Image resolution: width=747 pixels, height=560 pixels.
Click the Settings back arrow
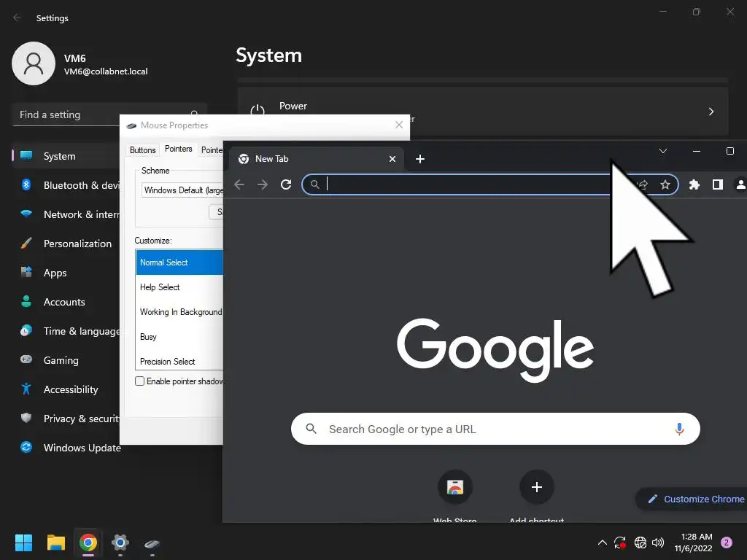(x=18, y=17)
